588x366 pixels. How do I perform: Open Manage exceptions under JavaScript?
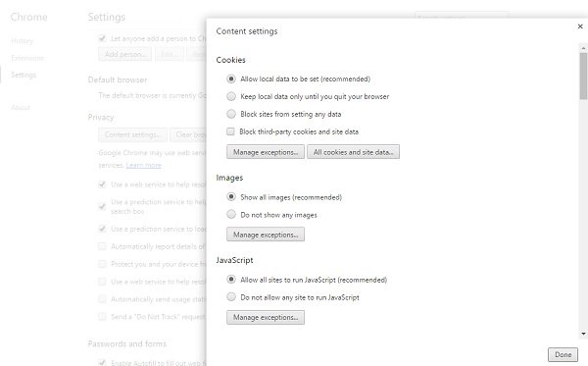click(x=266, y=317)
